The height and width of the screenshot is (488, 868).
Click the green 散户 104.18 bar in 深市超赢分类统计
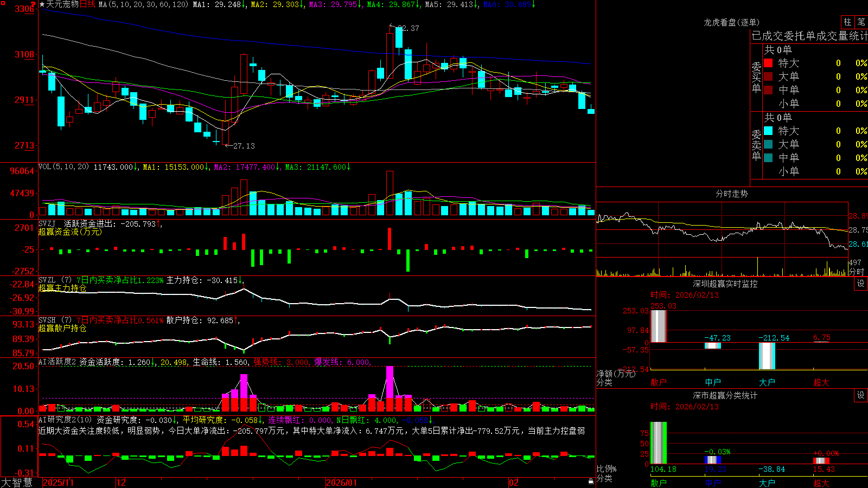658,442
